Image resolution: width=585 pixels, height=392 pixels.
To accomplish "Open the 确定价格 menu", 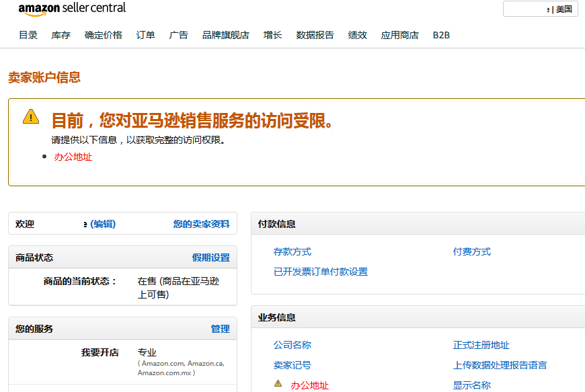I will (104, 35).
